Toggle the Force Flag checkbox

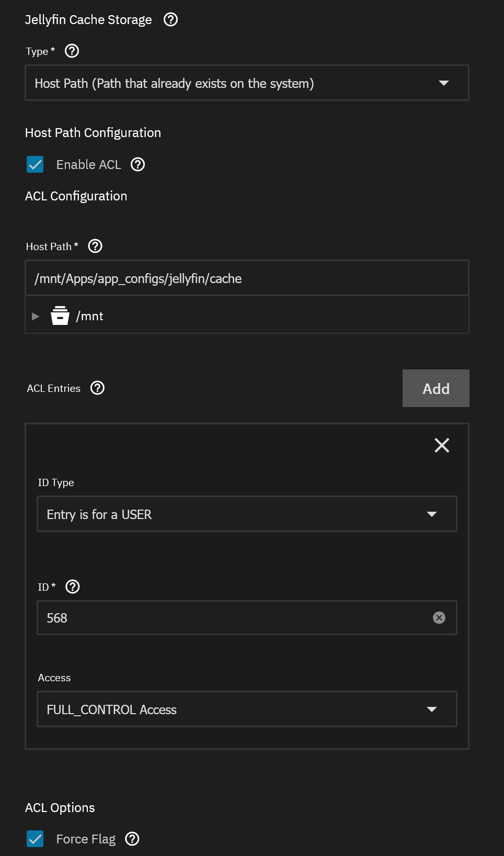(x=35, y=839)
